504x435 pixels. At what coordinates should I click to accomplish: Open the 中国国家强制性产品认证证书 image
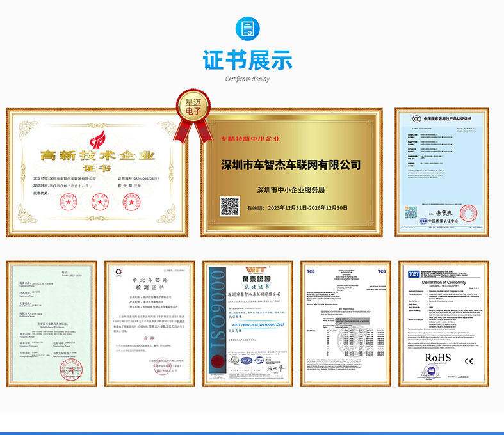point(444,172)
